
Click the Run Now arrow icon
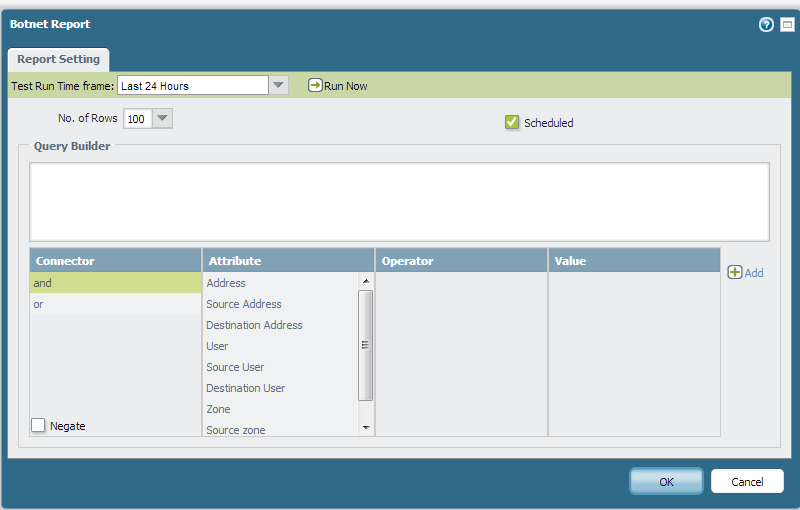[315, 85]
